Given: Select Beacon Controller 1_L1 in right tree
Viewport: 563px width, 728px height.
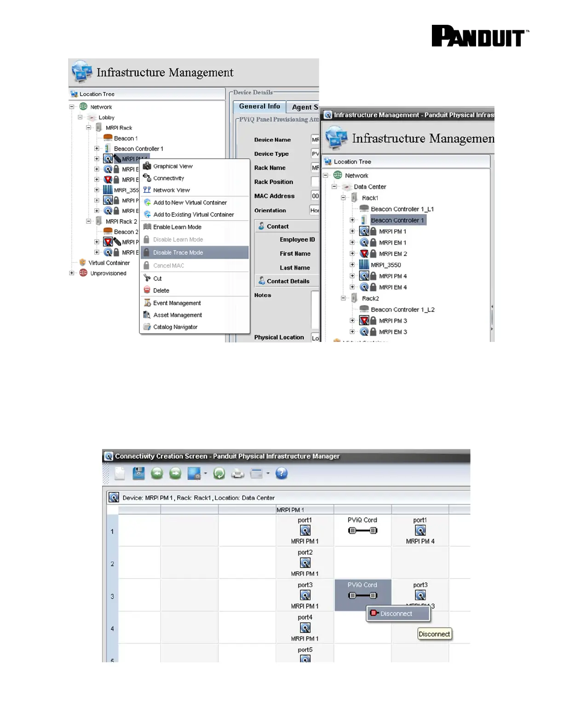Looking at the screenshot, I should [x=402, y=209].
